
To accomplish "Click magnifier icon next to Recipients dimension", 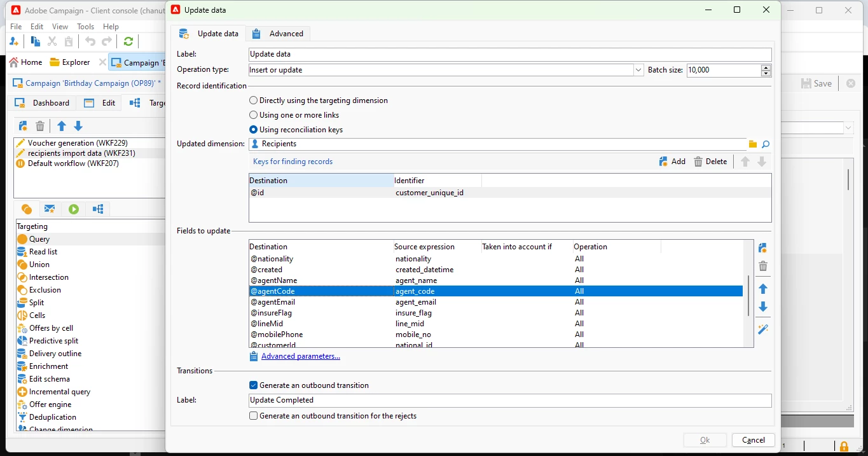I will click(x=766, y=144).
